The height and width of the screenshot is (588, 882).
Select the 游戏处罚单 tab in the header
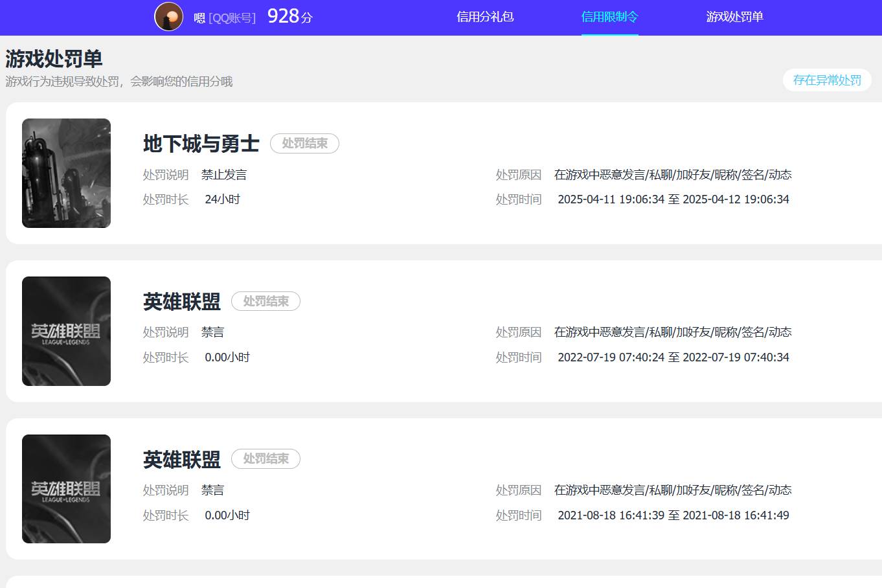(734, 17)
